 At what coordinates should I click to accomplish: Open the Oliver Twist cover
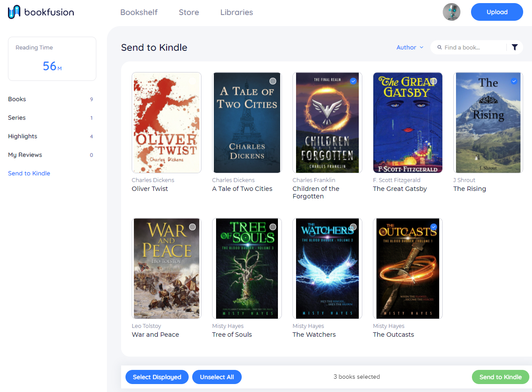[167, 122]
